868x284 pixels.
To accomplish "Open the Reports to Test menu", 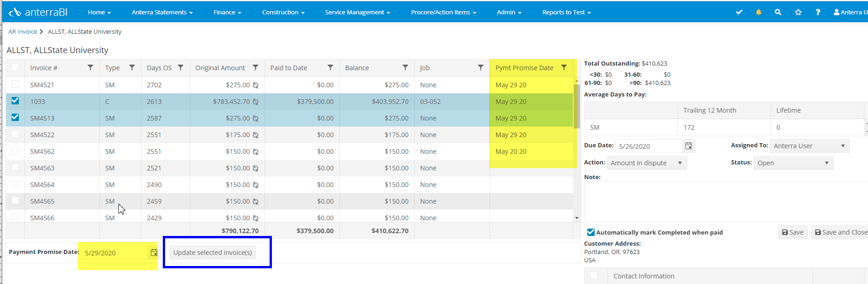I will tap(566, 12).
